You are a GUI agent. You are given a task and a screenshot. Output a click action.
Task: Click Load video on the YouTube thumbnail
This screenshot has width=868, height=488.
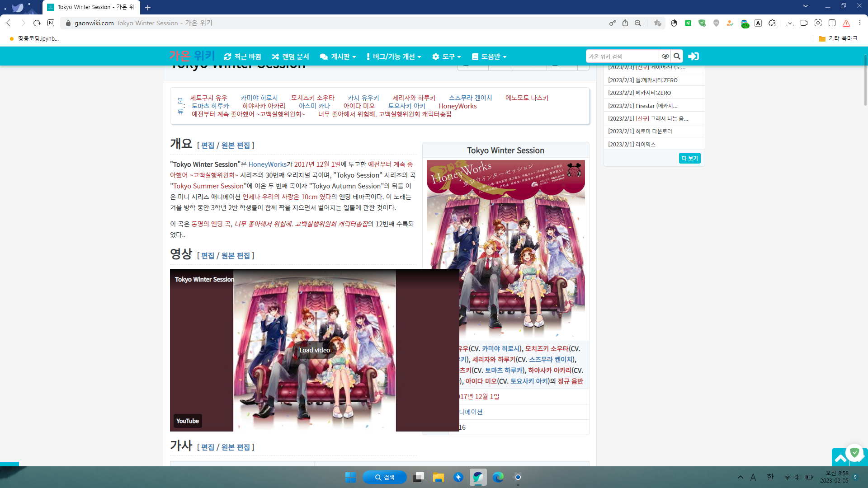[x=315, y=350]
